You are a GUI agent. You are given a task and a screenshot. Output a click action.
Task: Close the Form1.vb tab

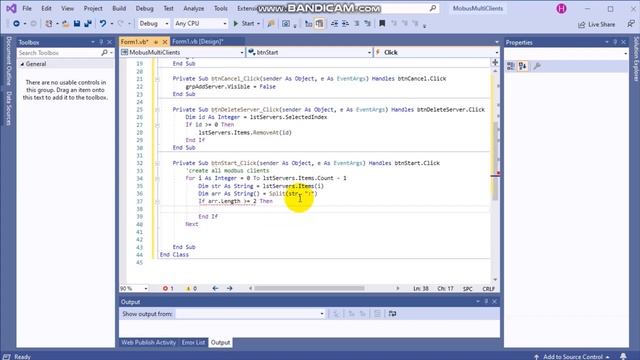165,42
